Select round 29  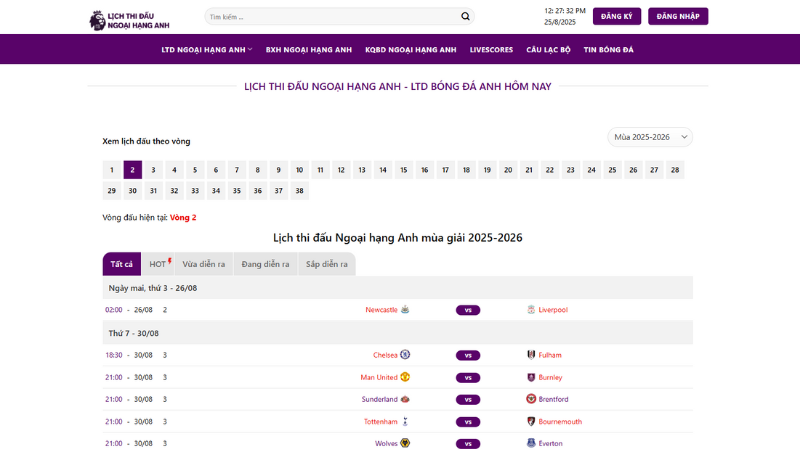click(x=112, y=191)
